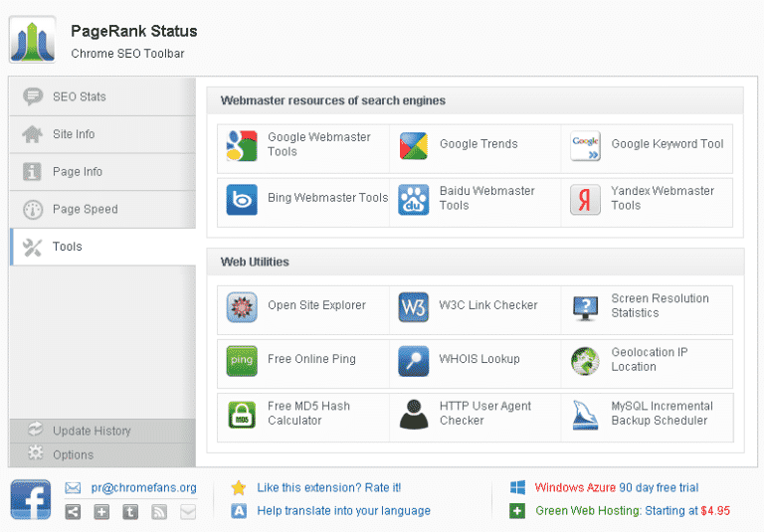
Task: Click the Windows Azure free trial ad
Action: (x=616, y=487)
